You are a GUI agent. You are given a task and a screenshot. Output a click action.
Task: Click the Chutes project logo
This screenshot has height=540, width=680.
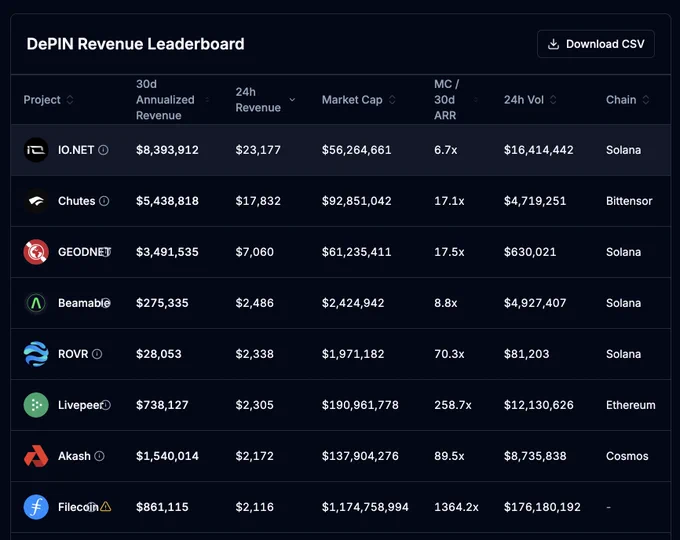[x=36, y=201]
